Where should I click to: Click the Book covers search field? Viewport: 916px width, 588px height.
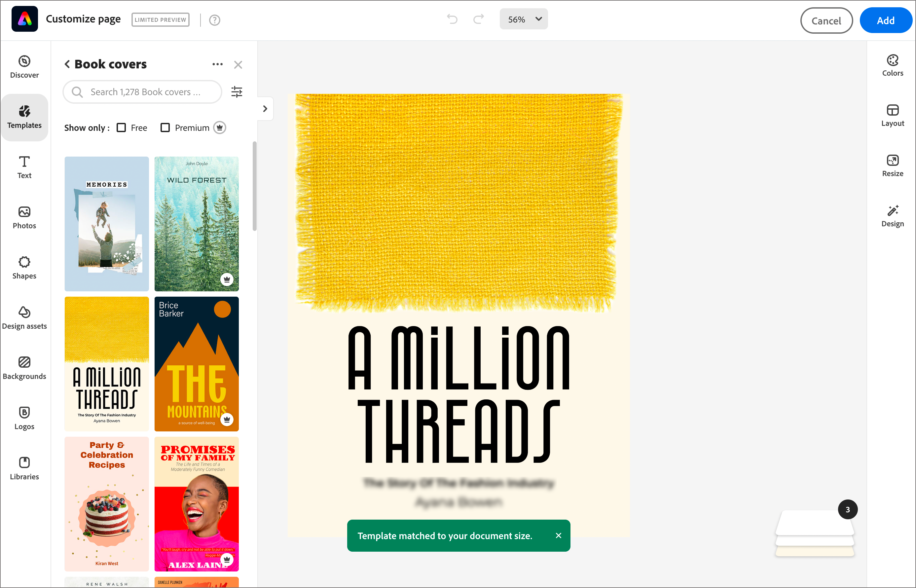[x=145, y=92]
